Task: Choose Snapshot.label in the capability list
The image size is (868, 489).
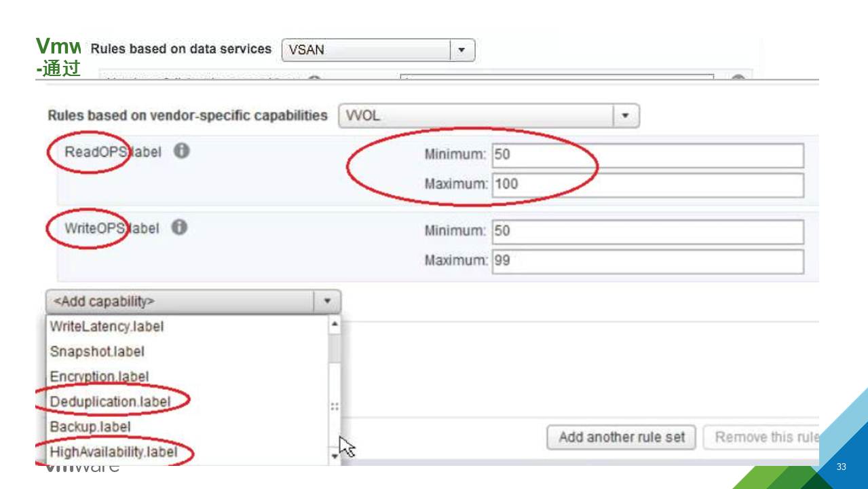Action: coord(97,351)
